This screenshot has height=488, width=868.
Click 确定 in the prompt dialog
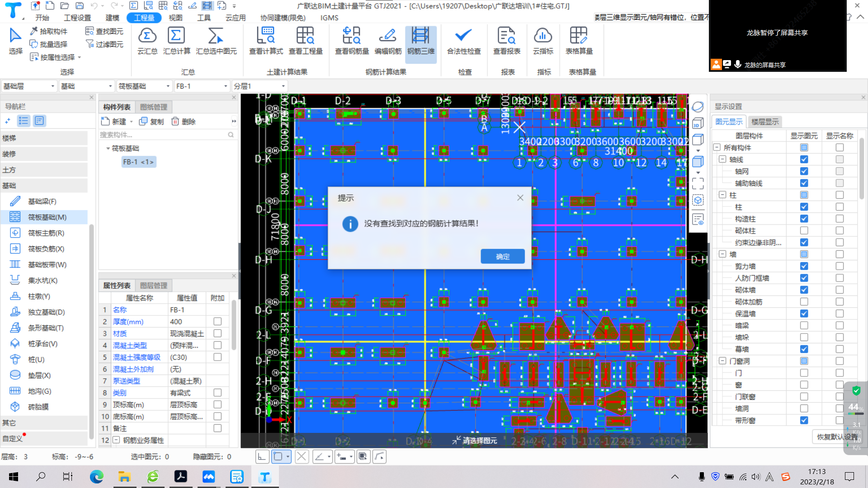(x=503, y=256)
